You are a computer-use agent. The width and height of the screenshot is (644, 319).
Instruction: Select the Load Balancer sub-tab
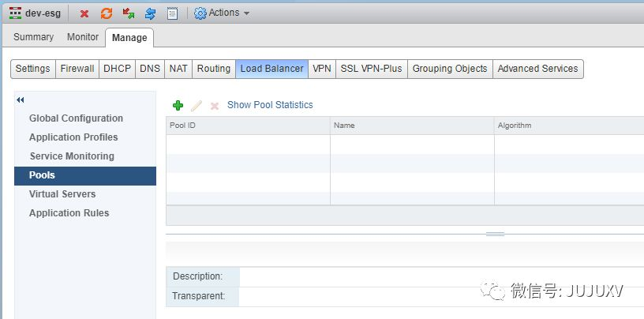click(272, 69)
